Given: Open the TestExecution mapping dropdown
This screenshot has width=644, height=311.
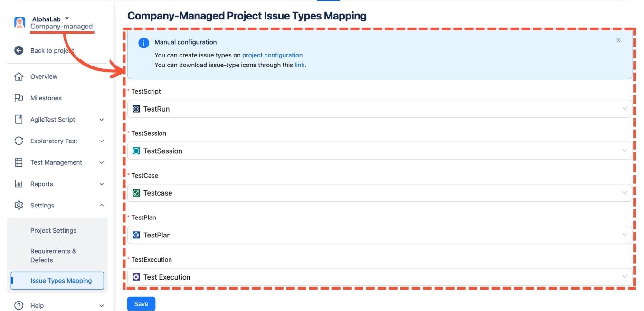Looking at the screenshot, I should (x=379, y=277).
